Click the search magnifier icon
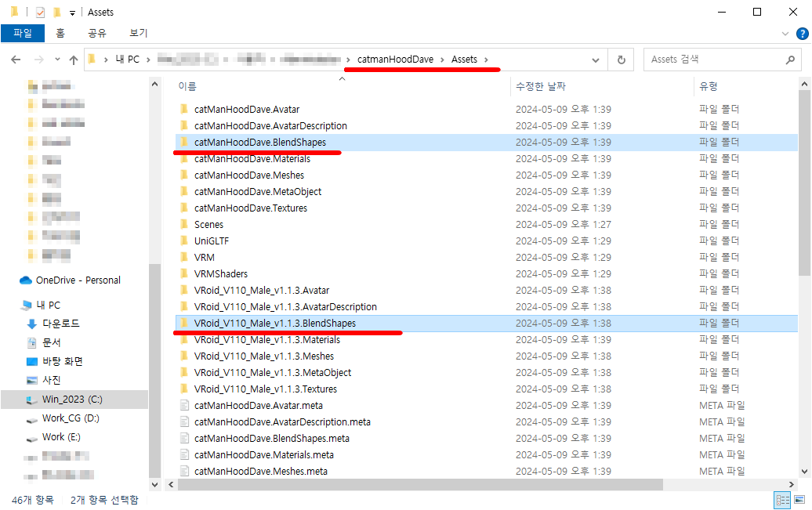Viewport: 812px width, 510px height. click(x=790, y=60)
